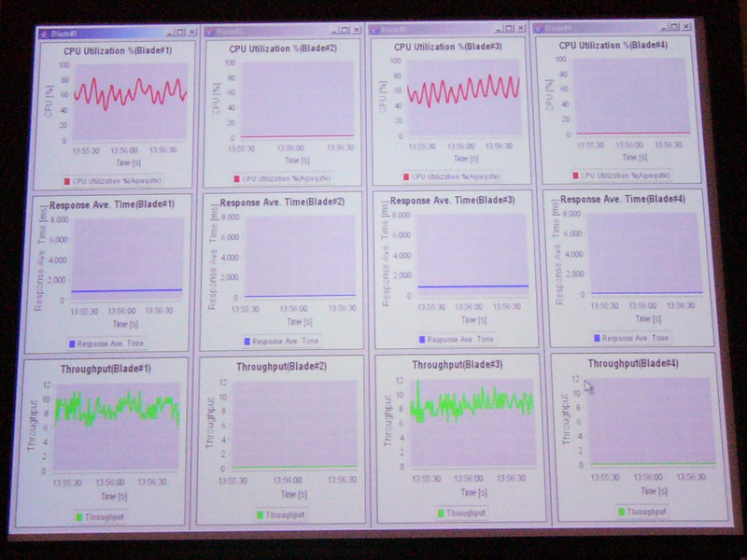
Task: Click the CPU Utilization %(Blade#2) plot area
Action: tap(297, 100)
